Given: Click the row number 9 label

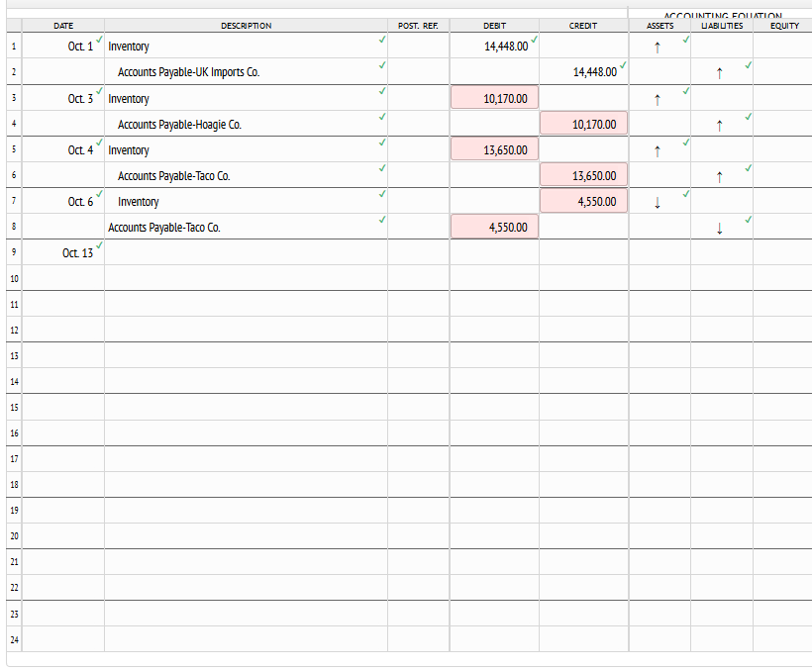Looking at the screenshot, I should click(x=13, y=252).
